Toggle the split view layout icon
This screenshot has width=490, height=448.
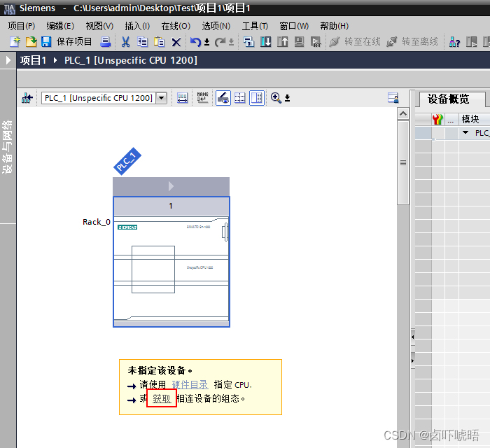257,98
